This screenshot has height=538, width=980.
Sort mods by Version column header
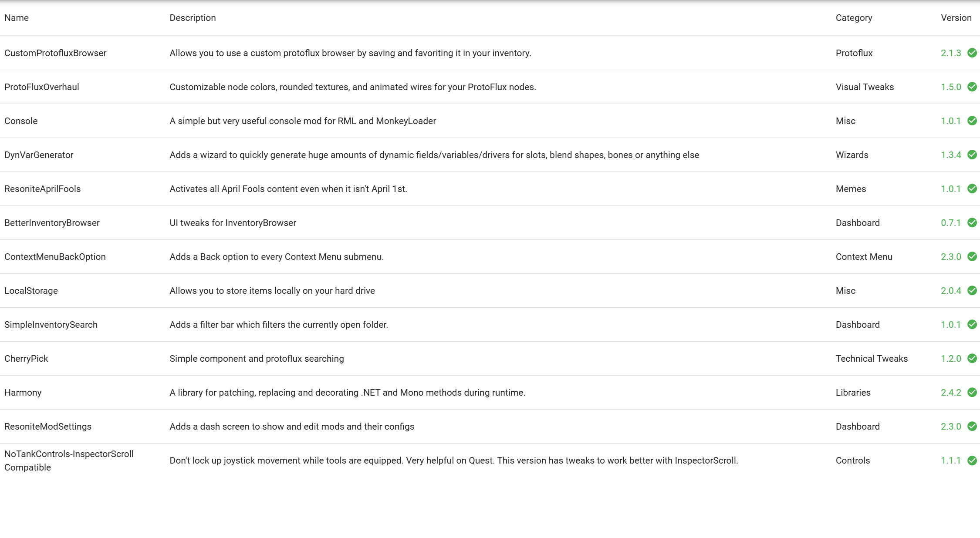(x=956, y=18)
